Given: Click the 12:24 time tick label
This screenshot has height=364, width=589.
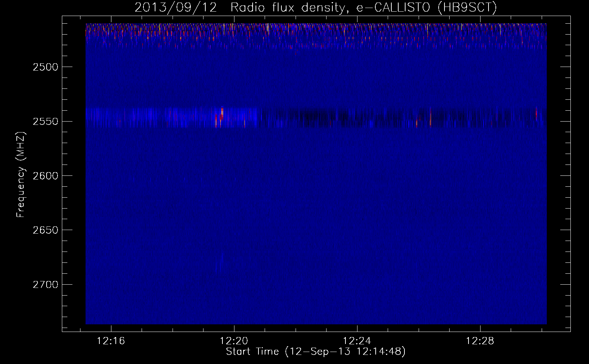Looking at the screenshot, I should click(357, 341).
